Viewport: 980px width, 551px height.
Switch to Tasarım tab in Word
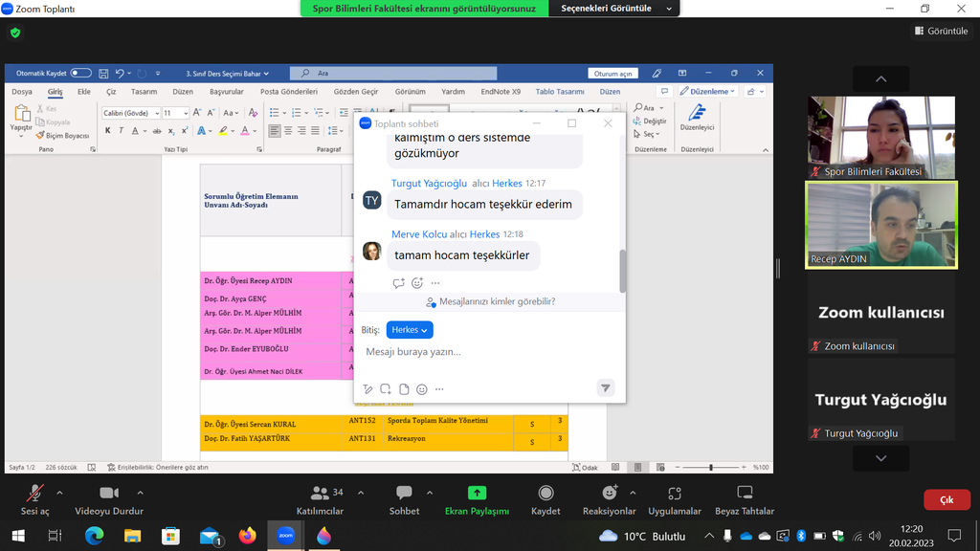(x=144, y=92)
